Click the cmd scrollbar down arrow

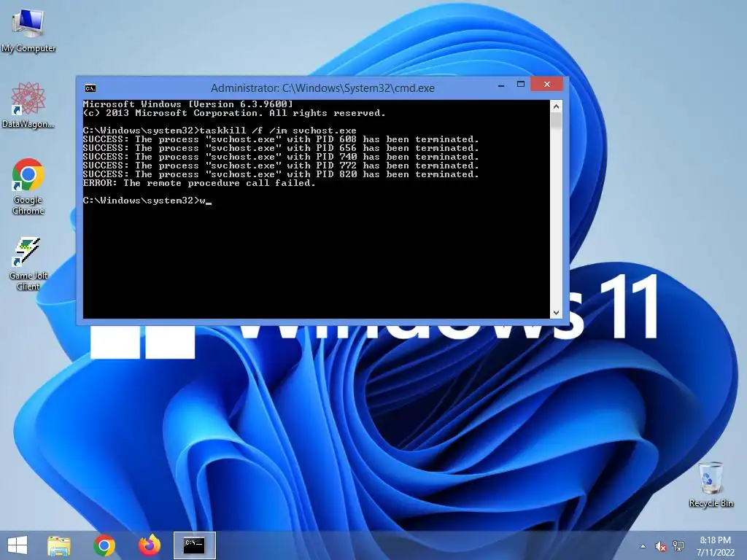coord(556,312)
